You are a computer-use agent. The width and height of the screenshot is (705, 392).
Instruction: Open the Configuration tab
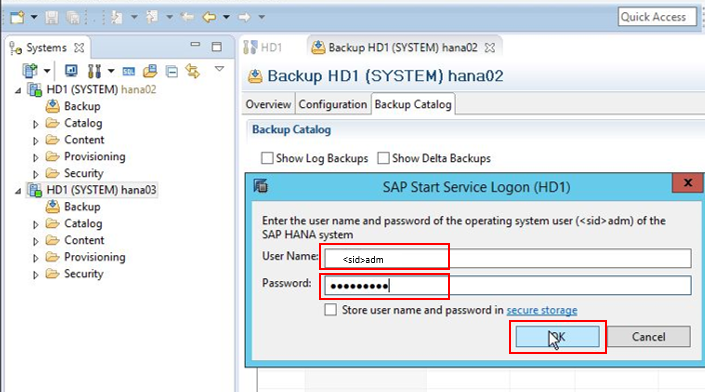pos(333,104)
